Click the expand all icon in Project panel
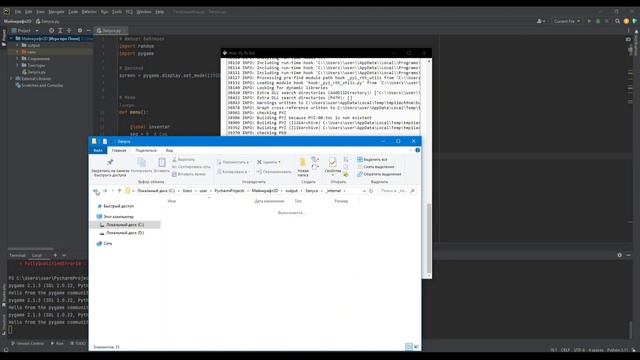Image resolution: width=640 pixels, height=360 pixels. [x=60, y=31]
